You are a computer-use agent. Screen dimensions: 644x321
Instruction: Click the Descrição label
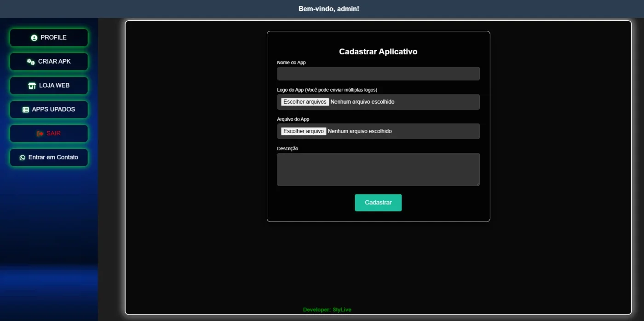tap(287, 149)
